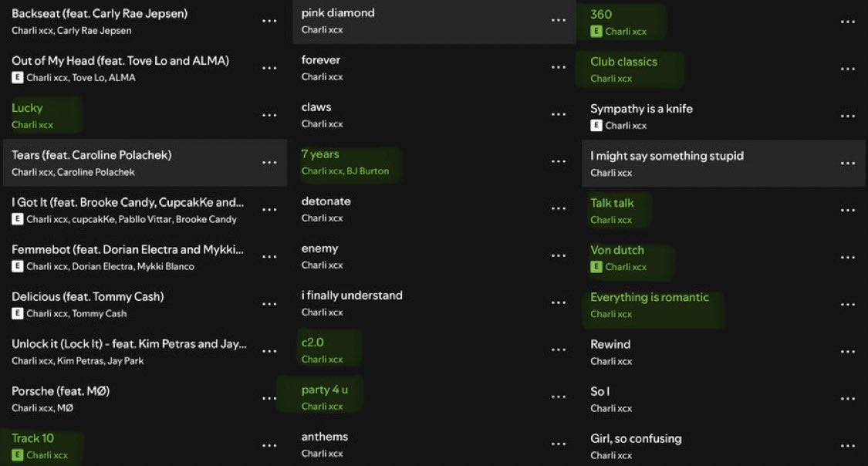
Task: Play I Got It track title
Action: 128,203
